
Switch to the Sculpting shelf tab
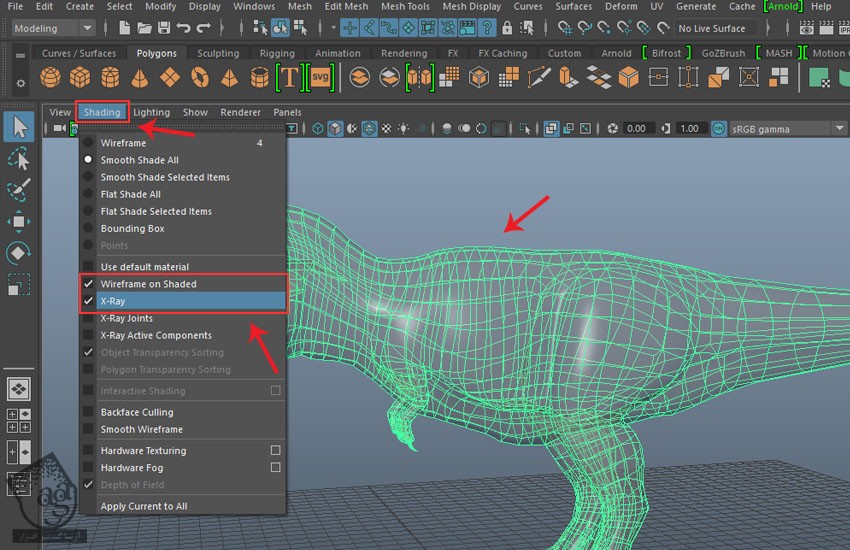click(218, 53)
